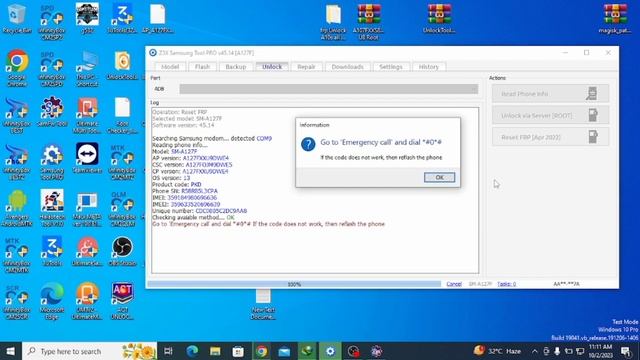640x360 pixels.
Task: Click the Read Phone Info button
Action: pyautogui.click(x=550, y=94)
